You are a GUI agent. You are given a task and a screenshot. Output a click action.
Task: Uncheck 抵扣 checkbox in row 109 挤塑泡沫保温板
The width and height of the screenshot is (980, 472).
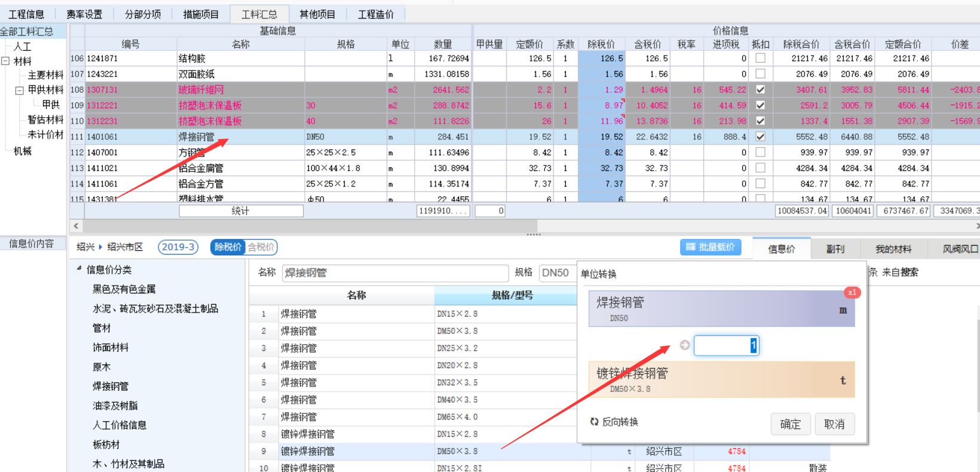click(760, 105)
